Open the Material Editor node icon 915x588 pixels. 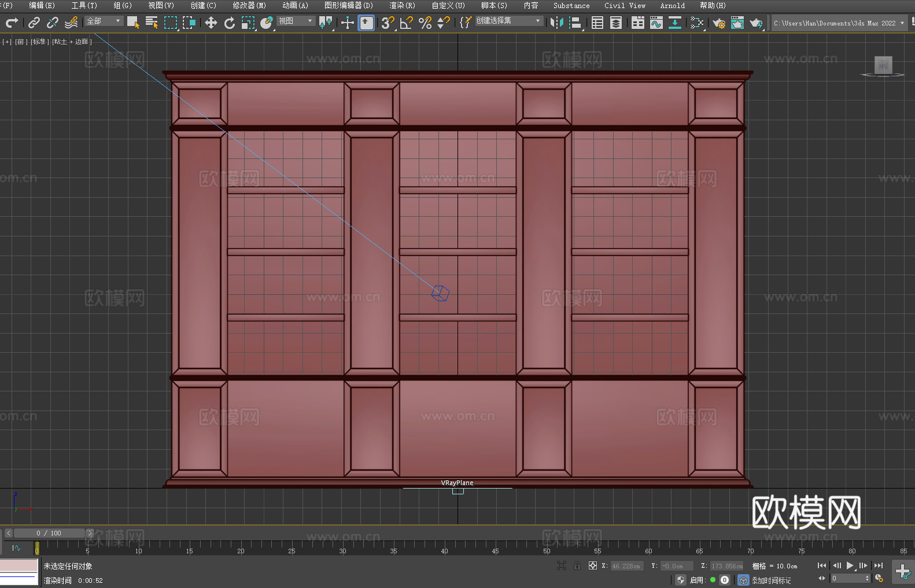pos(697,23)
